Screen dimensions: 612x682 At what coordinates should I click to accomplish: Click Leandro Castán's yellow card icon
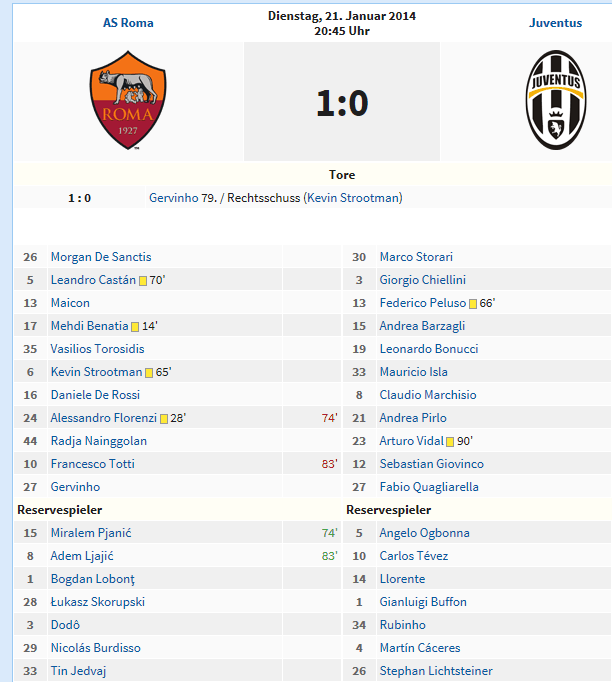[x=143, y=281]
